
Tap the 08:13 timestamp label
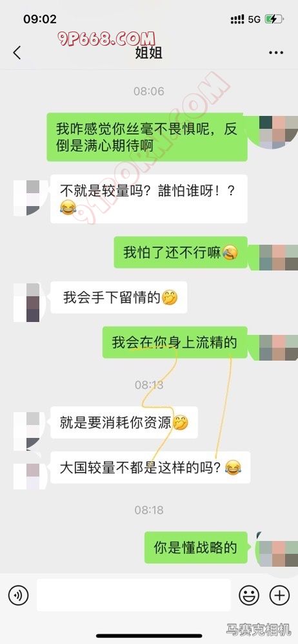pyautogui.click(x=149, y=385)
